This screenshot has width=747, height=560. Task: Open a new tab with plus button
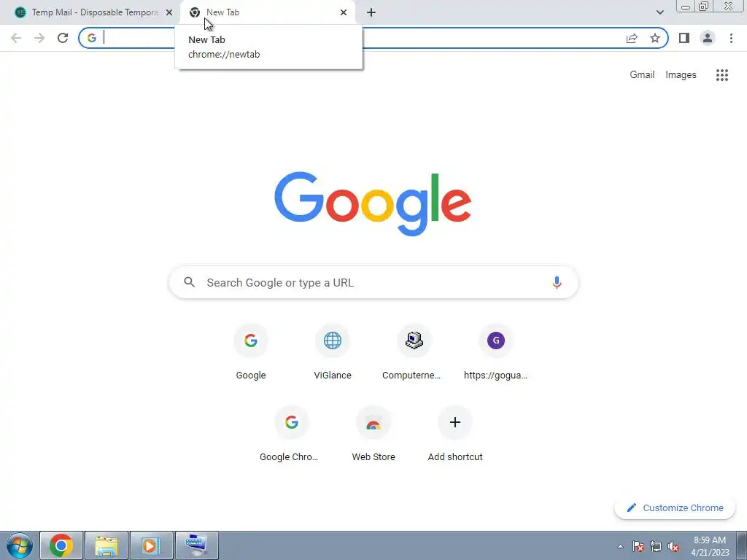click(x=371, y=12)
